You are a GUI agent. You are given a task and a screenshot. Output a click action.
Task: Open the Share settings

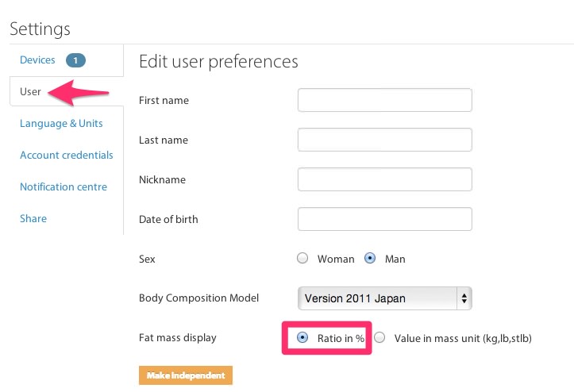(x=33, y=218)
